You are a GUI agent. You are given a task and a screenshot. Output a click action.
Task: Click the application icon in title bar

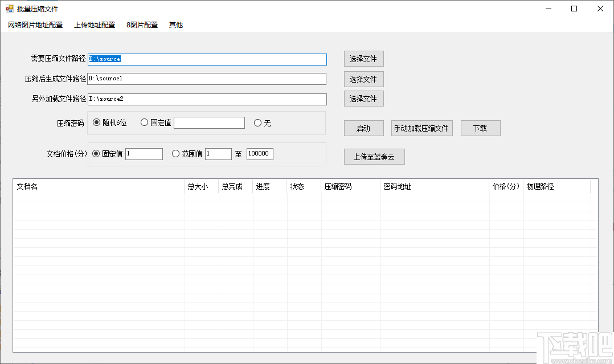[x=10, y=9]
